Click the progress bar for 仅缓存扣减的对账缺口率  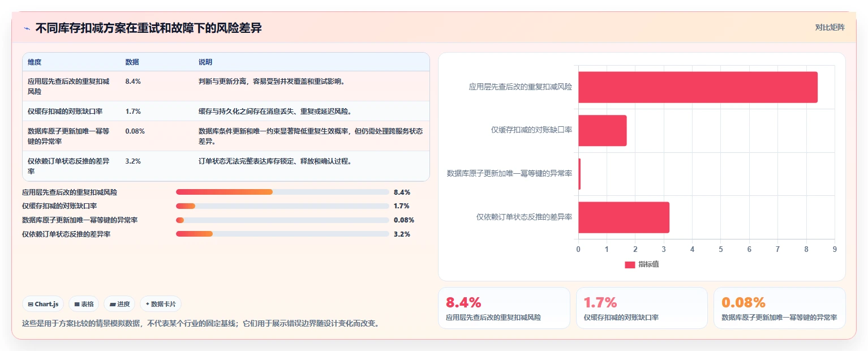282,206
